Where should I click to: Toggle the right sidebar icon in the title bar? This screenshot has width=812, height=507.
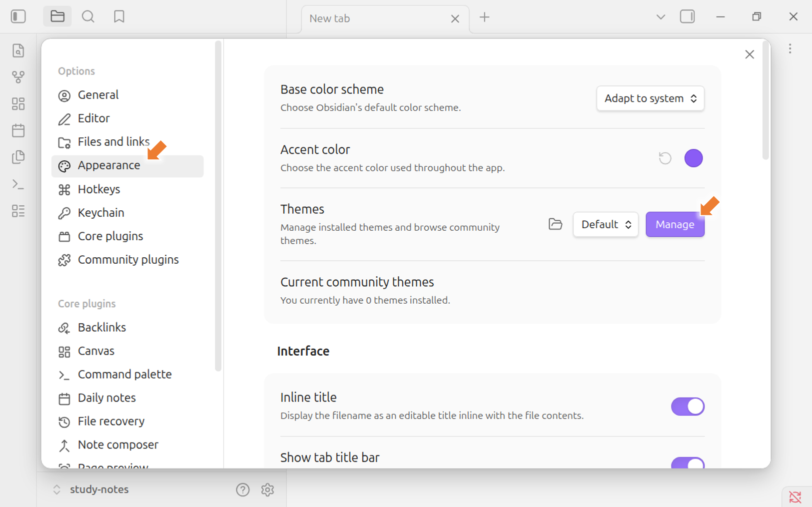(x=688, y=16)
